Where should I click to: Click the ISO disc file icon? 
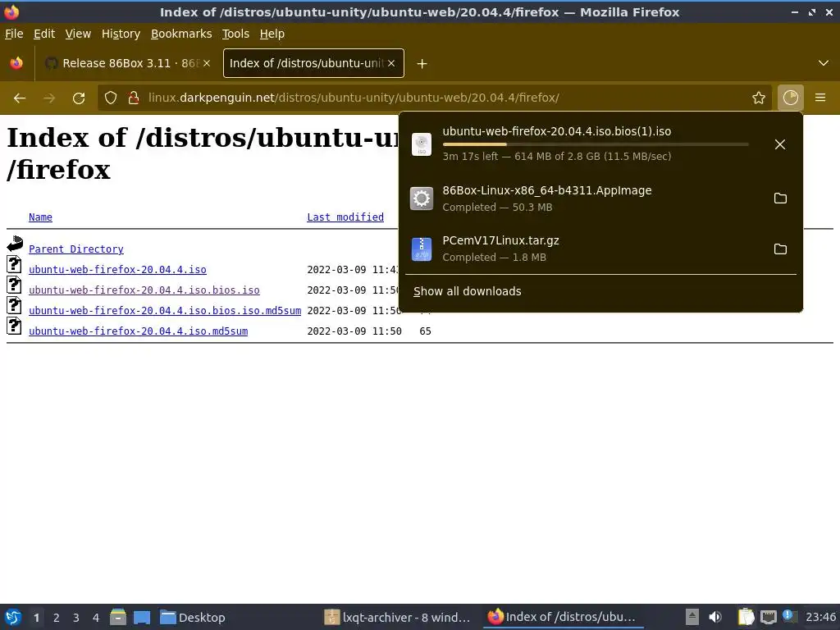[x=422, y=144]
